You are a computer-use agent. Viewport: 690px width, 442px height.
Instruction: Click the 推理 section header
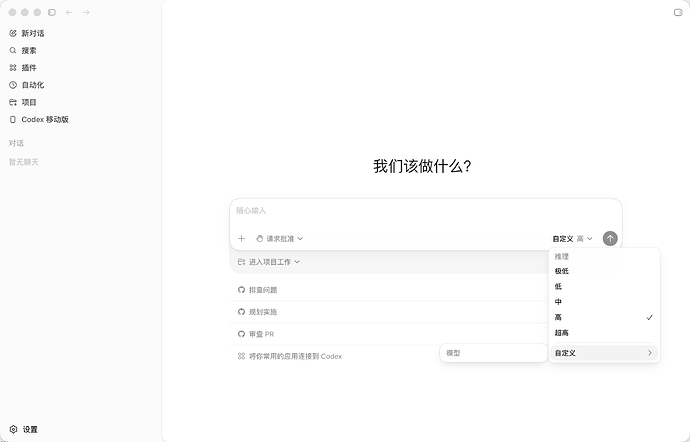[x=562, y=256]
